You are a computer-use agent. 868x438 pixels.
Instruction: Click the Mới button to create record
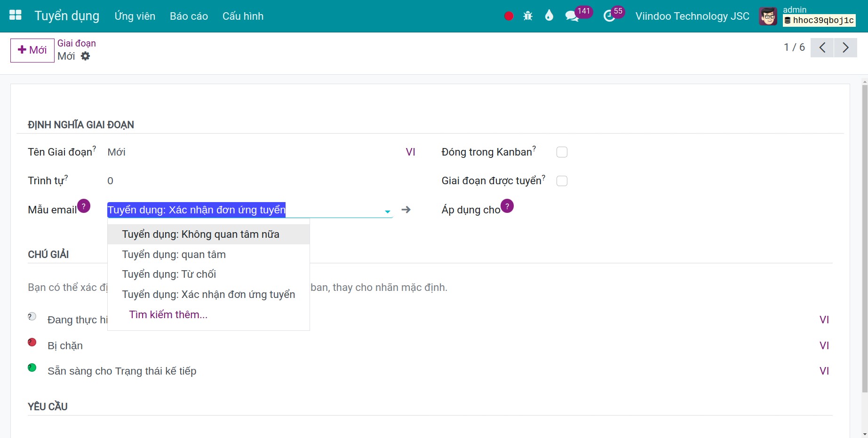coord(32,50)
